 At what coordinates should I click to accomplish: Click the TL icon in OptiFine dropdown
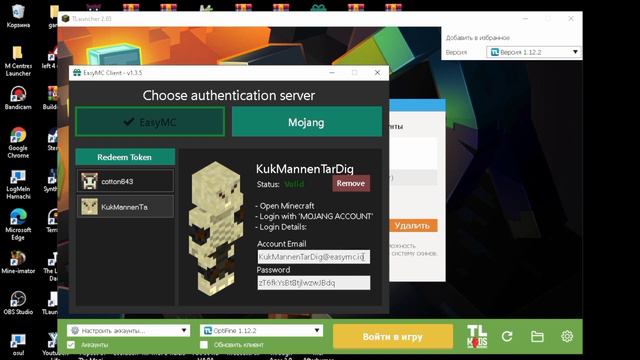tap(208, 331)
